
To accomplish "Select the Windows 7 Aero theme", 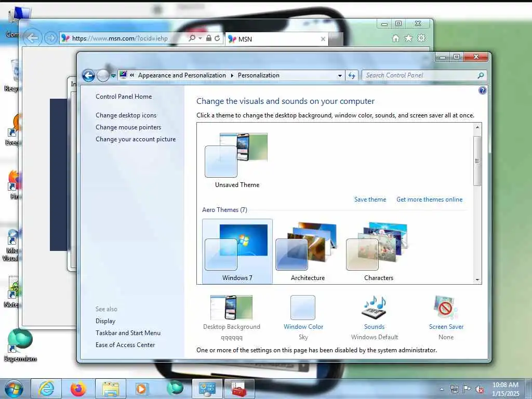I will coord(237,251).
